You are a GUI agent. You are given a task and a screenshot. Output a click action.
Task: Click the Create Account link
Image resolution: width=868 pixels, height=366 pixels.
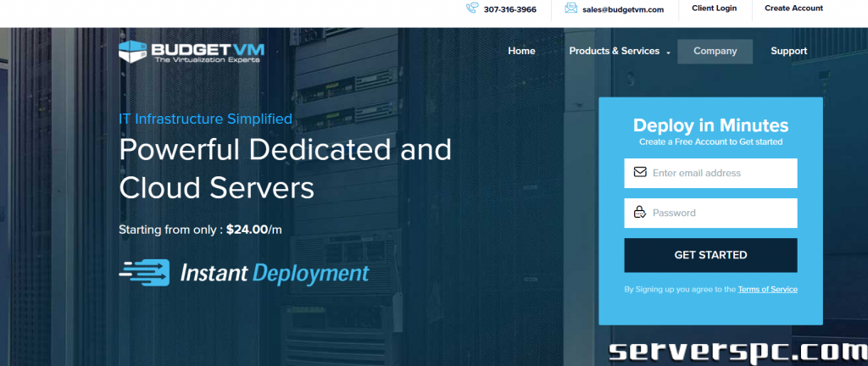pyautogui.click(x=793, y=8)
